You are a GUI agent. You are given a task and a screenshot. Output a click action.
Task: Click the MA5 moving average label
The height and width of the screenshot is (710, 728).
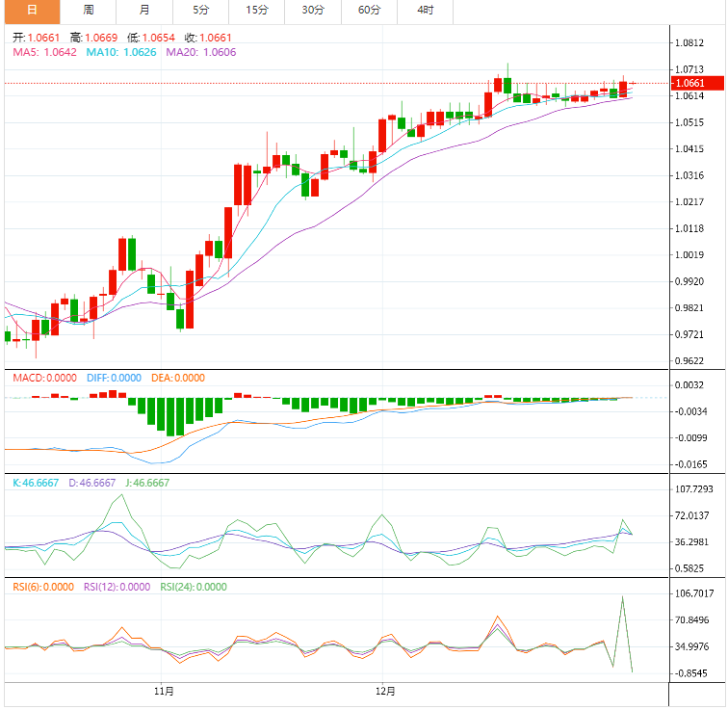coord(44,52)
